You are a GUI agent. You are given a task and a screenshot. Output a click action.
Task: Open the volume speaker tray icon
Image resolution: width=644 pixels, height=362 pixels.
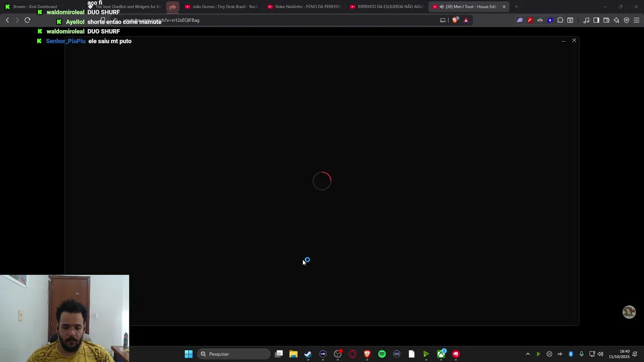(x=600, y=354)
